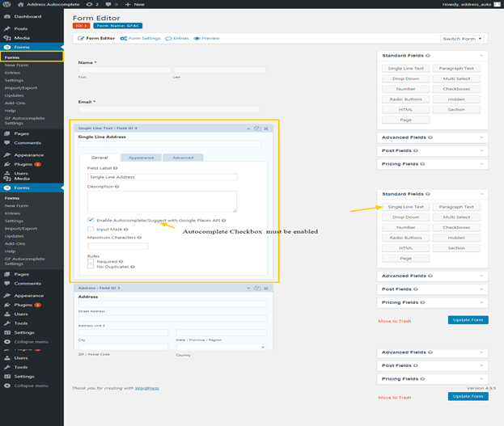
Task: Enable the Input Mask checkbox
Action: 91,229
